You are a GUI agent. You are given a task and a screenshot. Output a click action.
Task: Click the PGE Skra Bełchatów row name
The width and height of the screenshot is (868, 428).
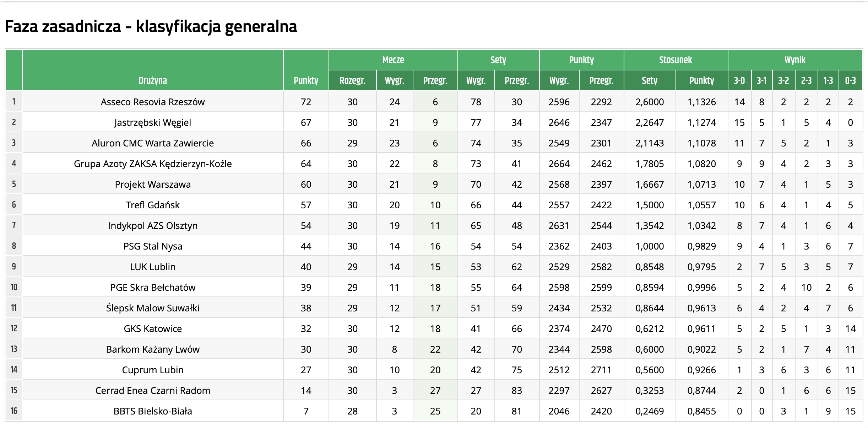pyautogui.click(x=153, y=288)
